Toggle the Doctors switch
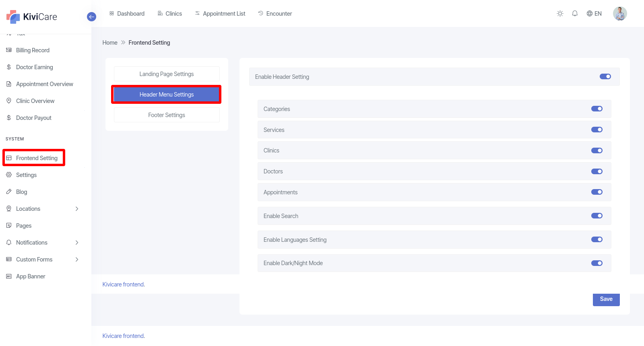Image resolution: width=644 pixels, height=346 pixels. [x=597, y=171]
